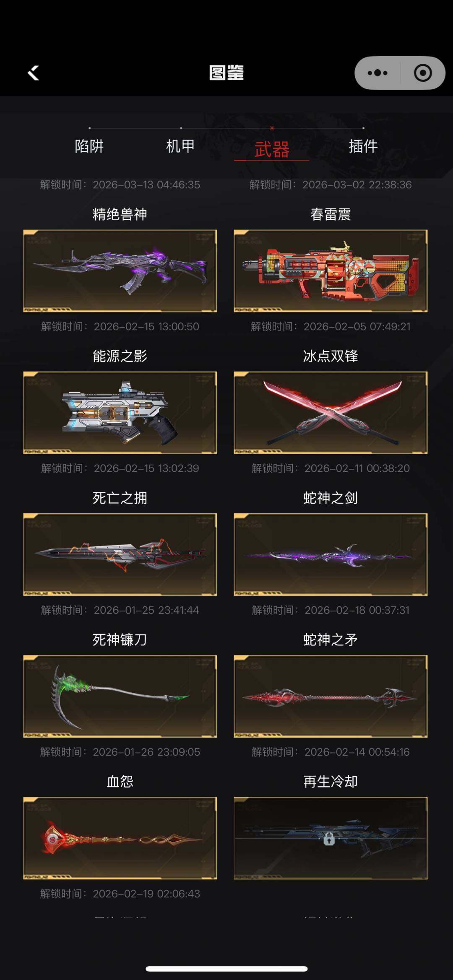Open the three-dot more options menu

377,73
